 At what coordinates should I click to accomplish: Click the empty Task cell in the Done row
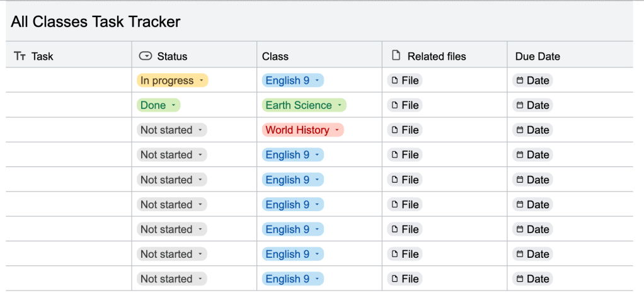click(x=69, y=105)
